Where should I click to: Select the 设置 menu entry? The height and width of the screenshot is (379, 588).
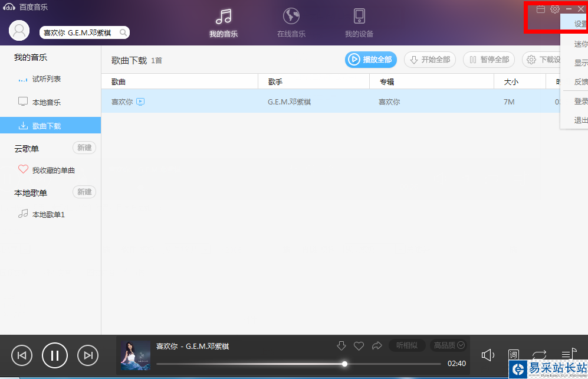click(574, 24)
